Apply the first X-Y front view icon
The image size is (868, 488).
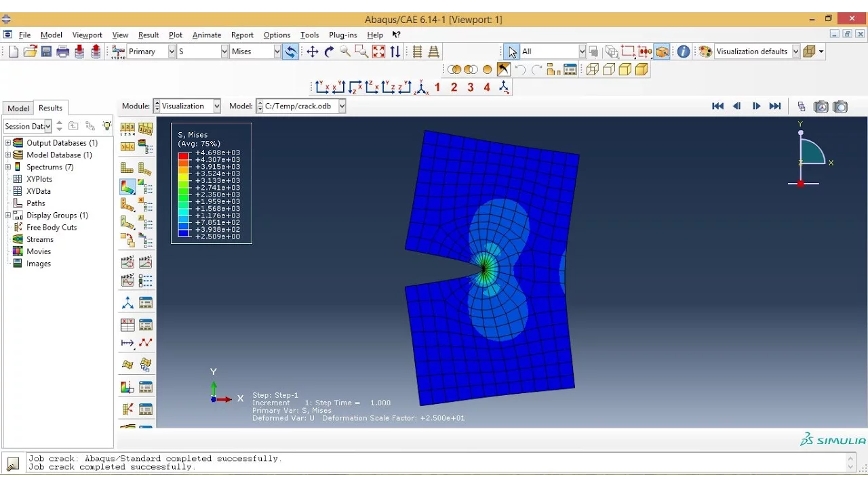[322, 87]
